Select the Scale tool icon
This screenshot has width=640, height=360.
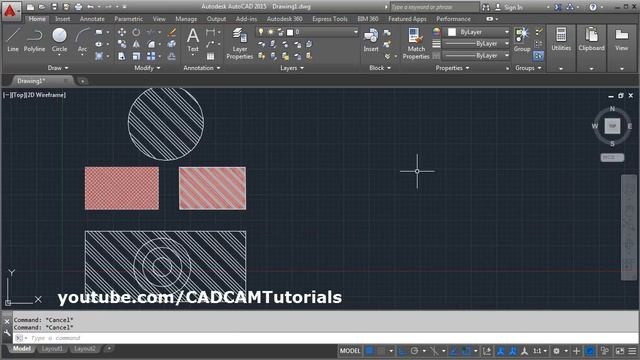pos(136,56)
